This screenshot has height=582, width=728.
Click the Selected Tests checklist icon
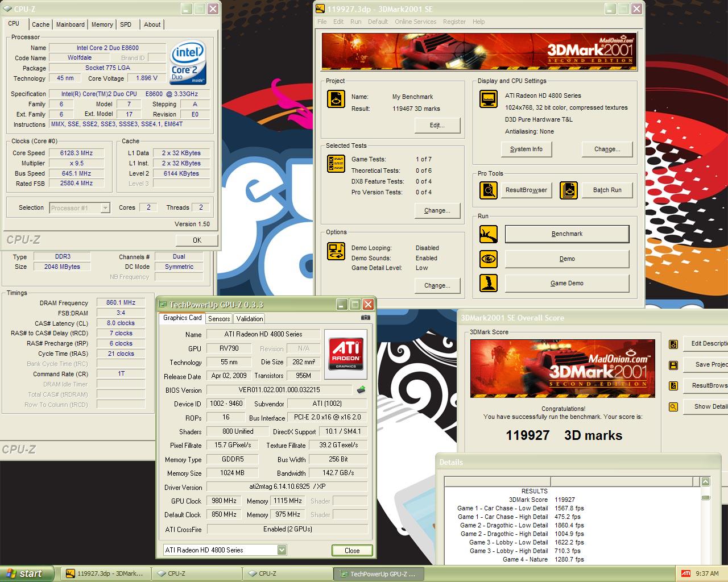[x=336, y=164]
